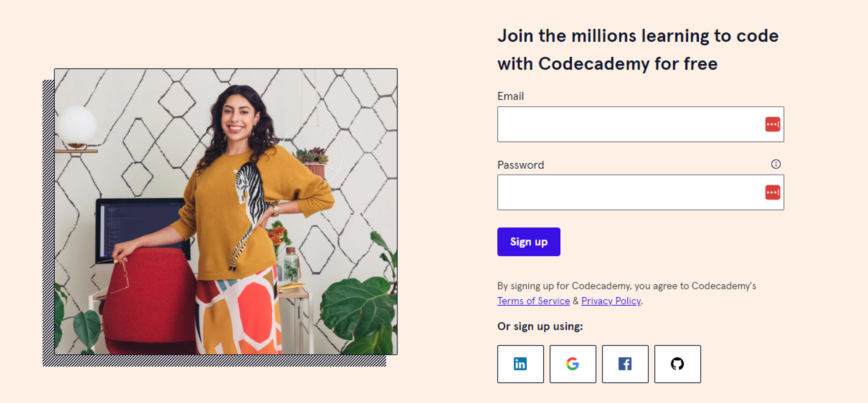The image size is (868, 403).
Task: Focus the Email input field
Action: point(641,125)
